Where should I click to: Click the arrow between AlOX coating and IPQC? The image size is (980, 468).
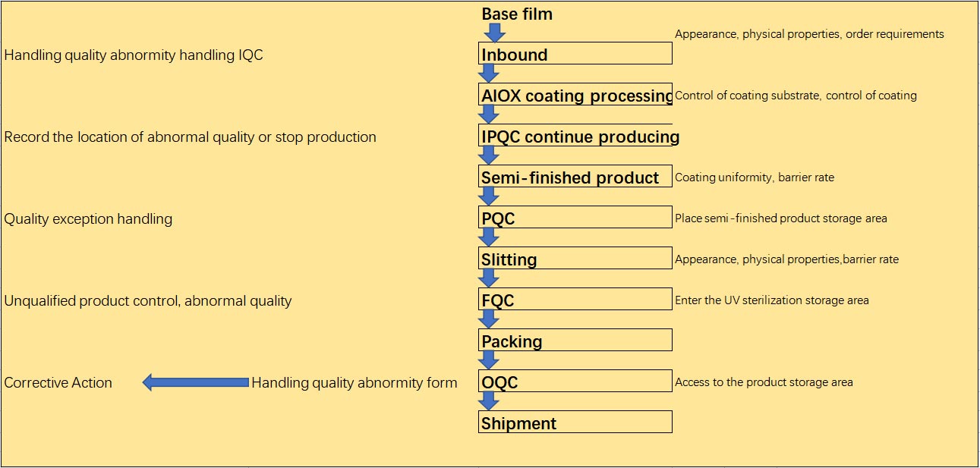pos(489,114)
